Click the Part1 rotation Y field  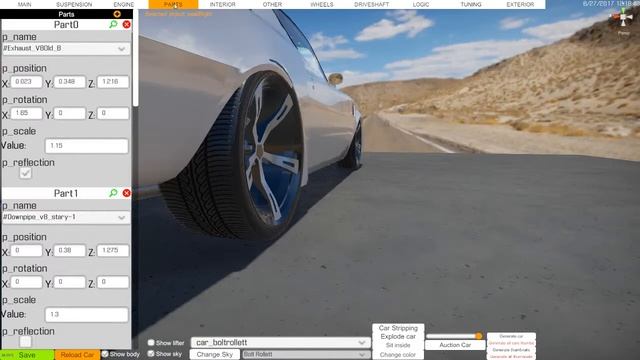coord(69,282)
